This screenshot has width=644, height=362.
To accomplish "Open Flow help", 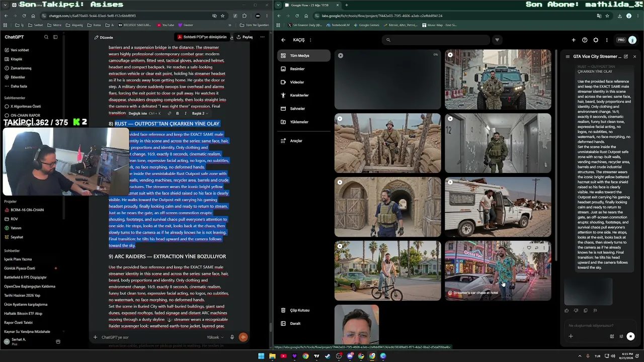I will (585, 40).
